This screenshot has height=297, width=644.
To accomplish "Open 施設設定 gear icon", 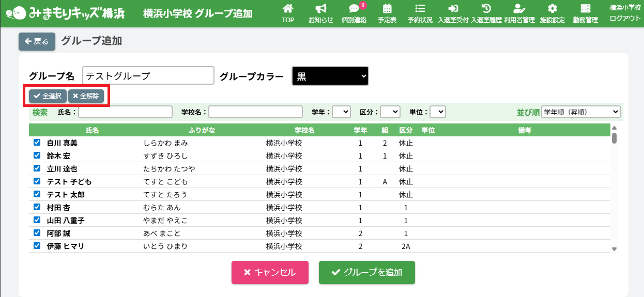I will click(552, 9).
